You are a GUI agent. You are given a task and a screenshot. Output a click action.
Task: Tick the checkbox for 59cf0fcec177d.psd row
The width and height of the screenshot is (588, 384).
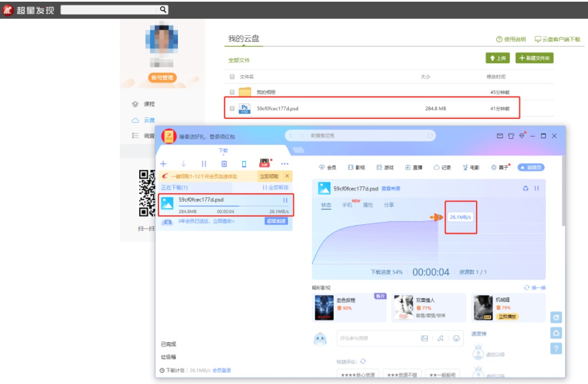click(x=232, y=108)
